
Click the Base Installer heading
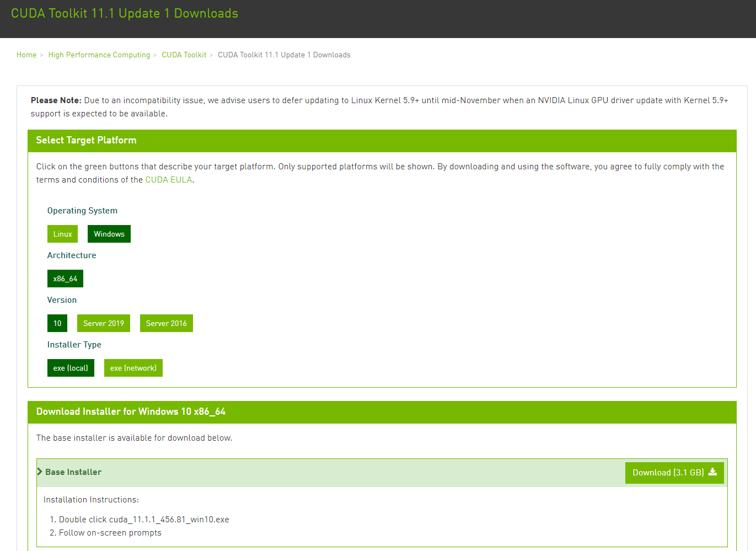coord(73,472)
